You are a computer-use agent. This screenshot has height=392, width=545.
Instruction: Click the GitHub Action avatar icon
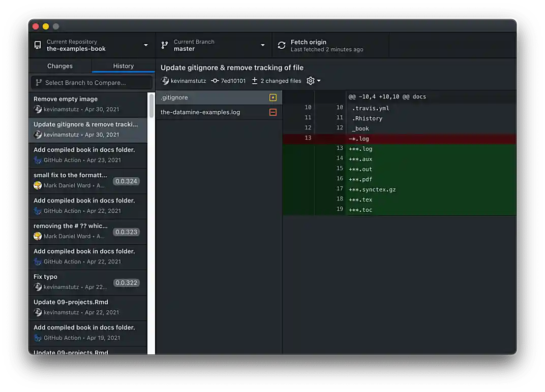tap(38, 159)
